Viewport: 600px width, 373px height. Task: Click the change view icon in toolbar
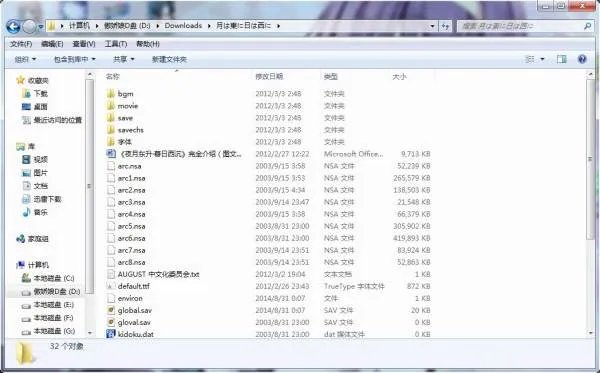tap(530, 59)
